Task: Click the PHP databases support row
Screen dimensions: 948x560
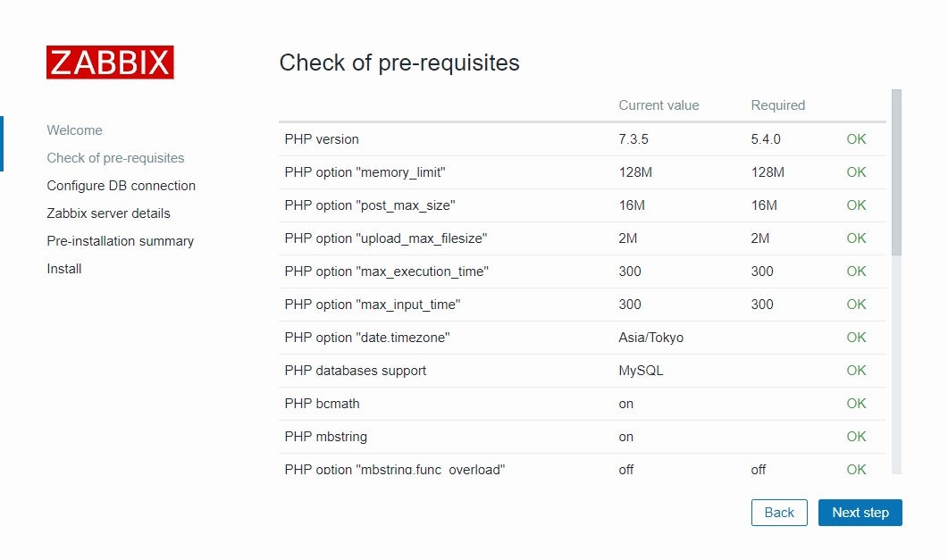Action: click(355, 371)
